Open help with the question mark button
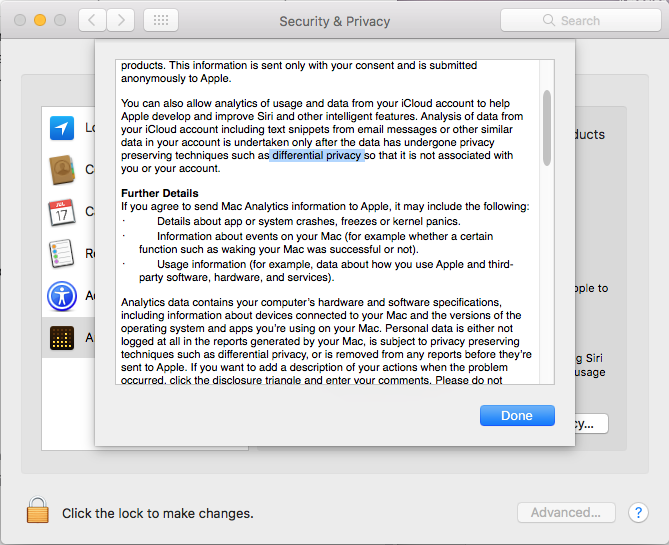 tap(638, 512)
